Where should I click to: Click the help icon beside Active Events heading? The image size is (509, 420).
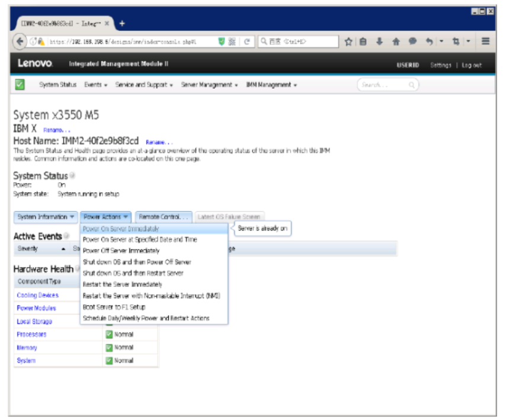coord(66,236)
